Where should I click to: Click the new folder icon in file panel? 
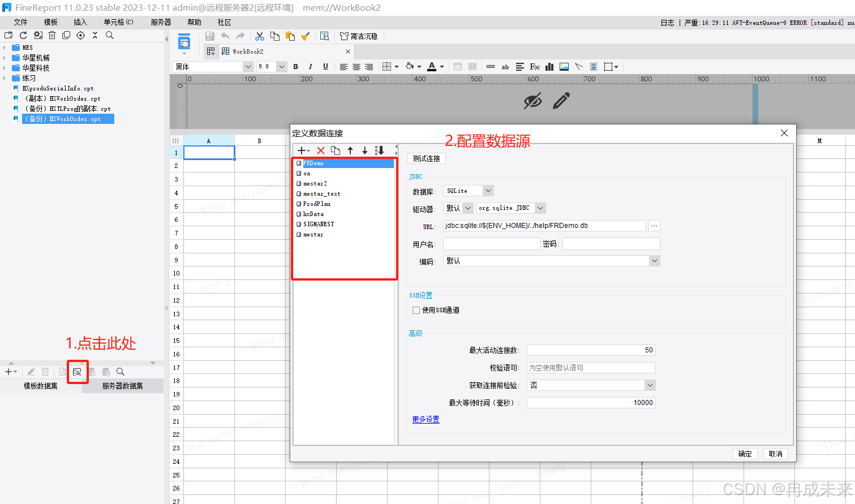8,35
